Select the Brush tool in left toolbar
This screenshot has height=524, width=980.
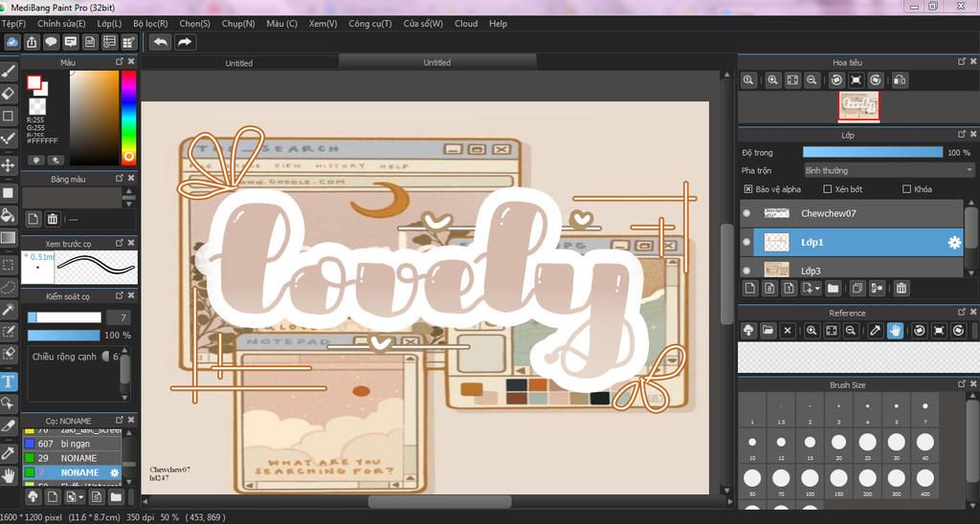point(8,71)
